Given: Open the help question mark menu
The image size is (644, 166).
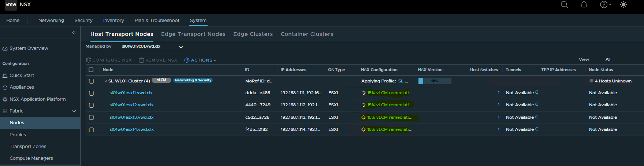Looking at the screenshot, I should 606,5.
